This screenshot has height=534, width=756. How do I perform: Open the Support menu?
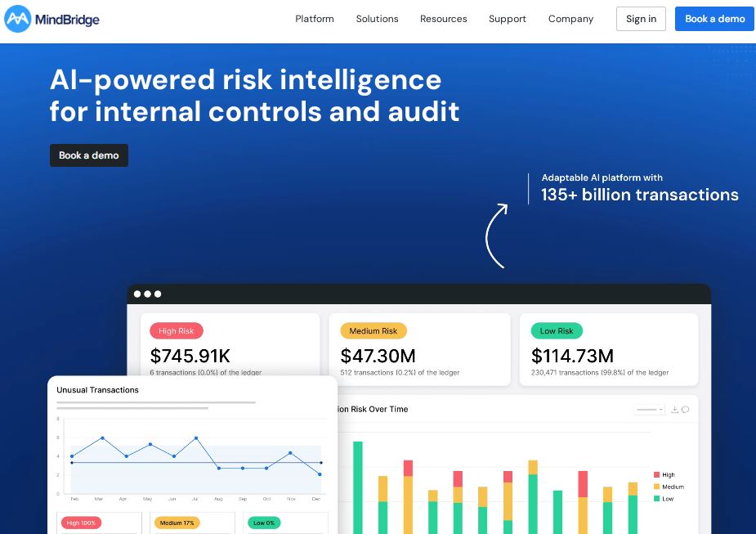click(508, 19)
